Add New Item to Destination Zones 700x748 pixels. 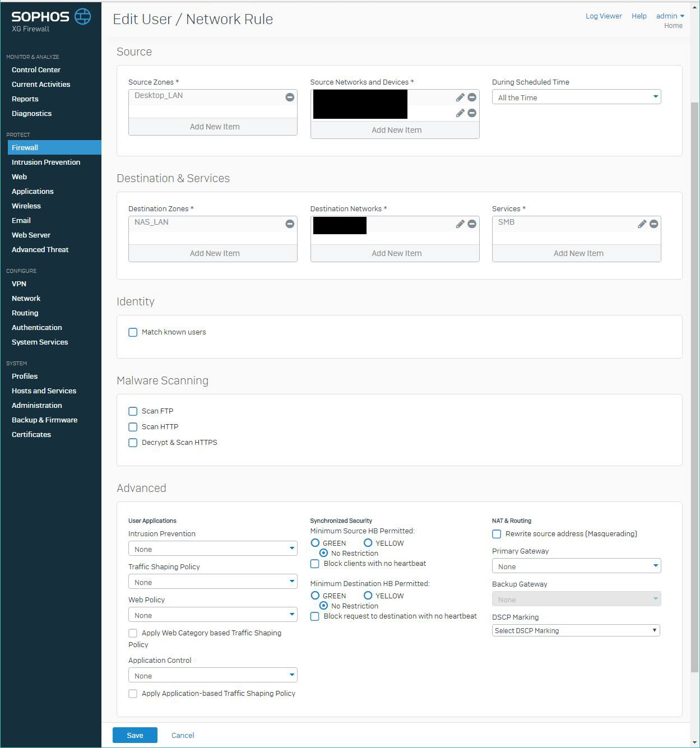pyautogui.click(x=213, y=253)
